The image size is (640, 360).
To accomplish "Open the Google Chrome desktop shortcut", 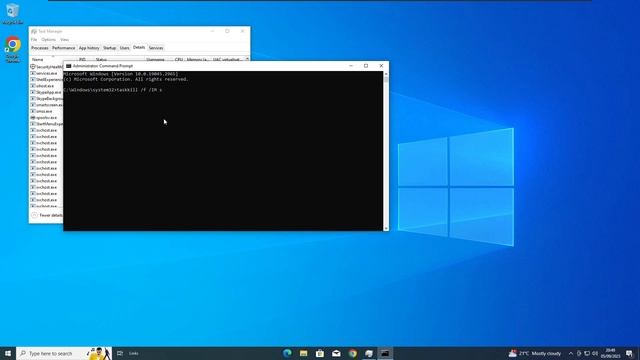I will (13, 49).
